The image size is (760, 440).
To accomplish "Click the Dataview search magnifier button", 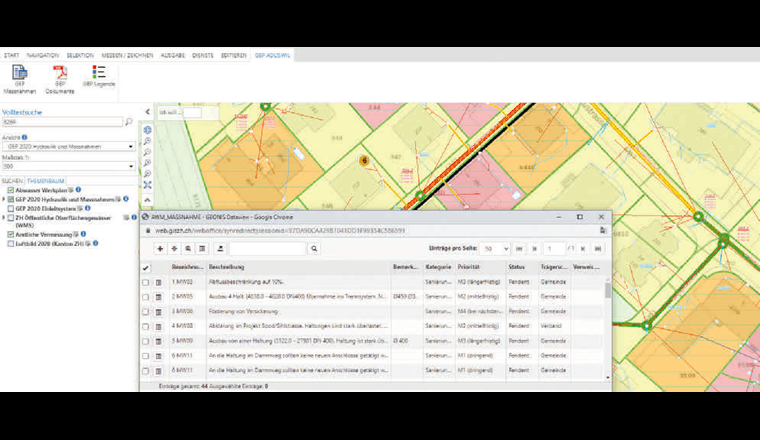I will [x=314, y=249].
